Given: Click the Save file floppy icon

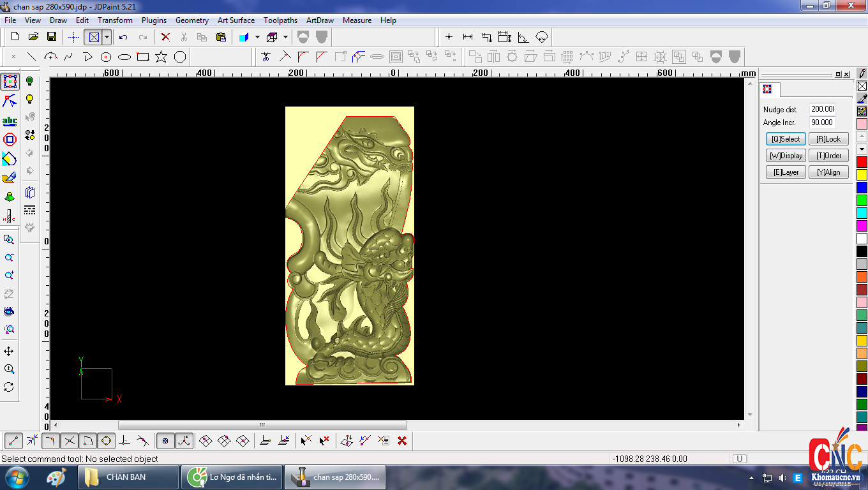Looking at the screenshot, I should (52, 37).
